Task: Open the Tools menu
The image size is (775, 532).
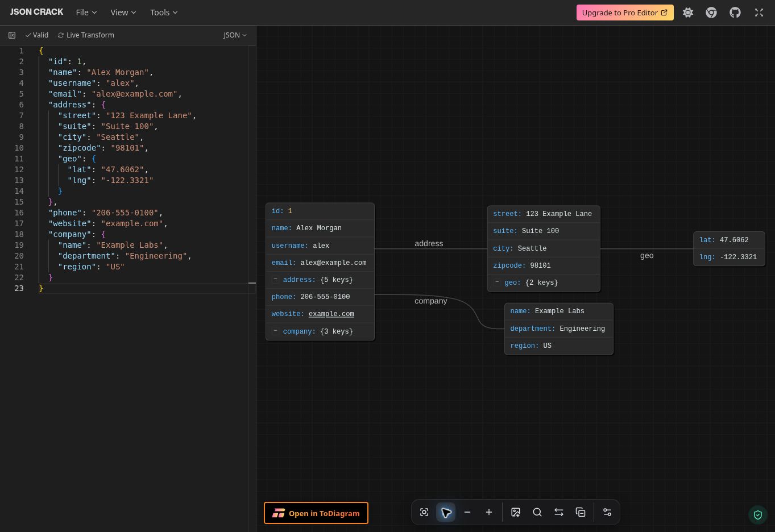Action: (164, 13)
